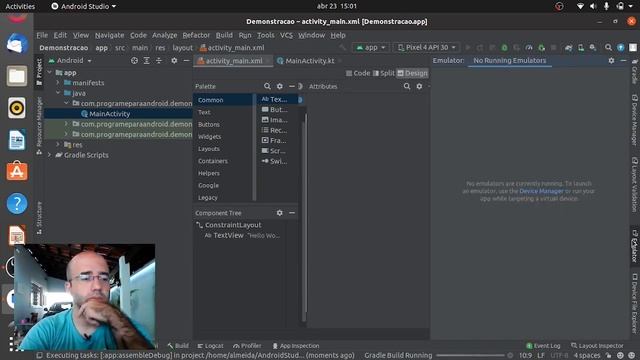Image resolution: width=640 pixels, height=360 pixels.
Task: Select TextView in Component Tree
Action: 228,236
